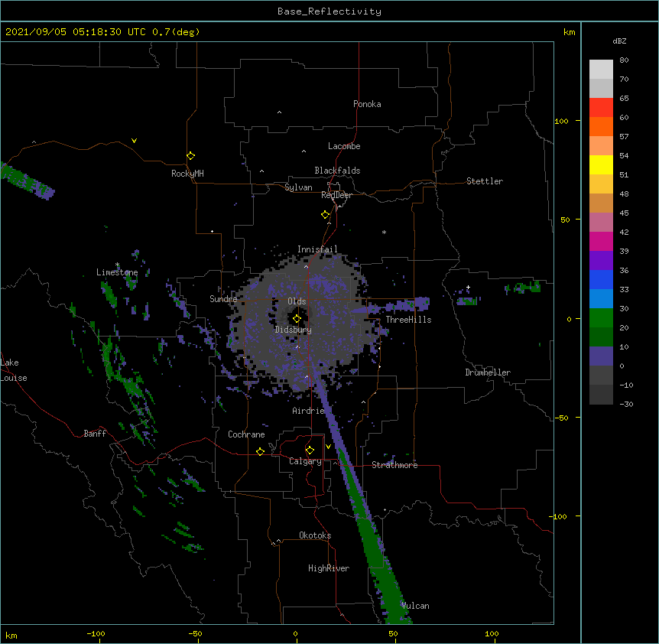Click the Cochrane city label
659x644 pixels.
(x=246, y=434)
